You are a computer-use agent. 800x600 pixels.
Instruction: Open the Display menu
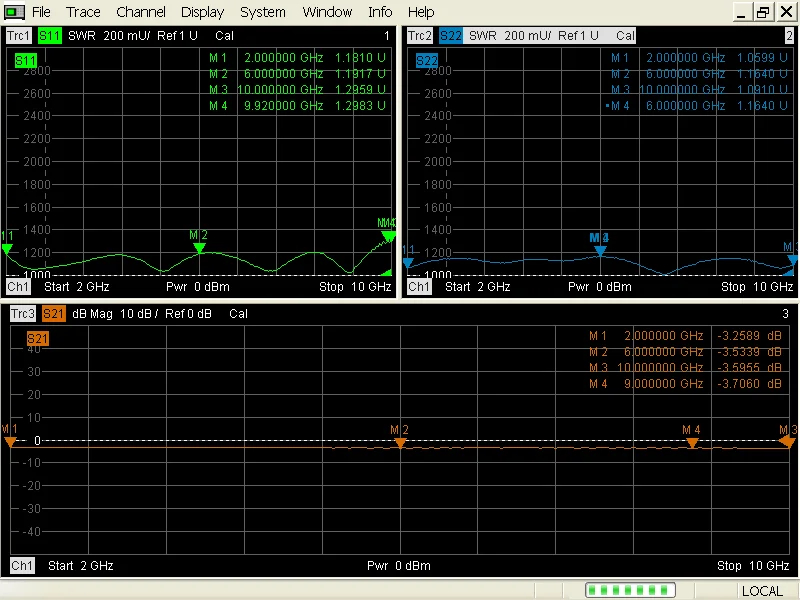(x=203, y=12)
